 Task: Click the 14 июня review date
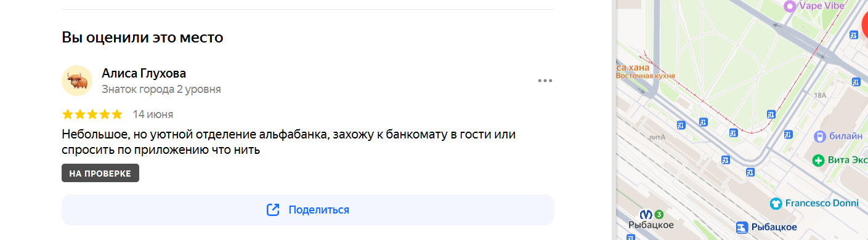pyautogui.click(x=153, y=114)
